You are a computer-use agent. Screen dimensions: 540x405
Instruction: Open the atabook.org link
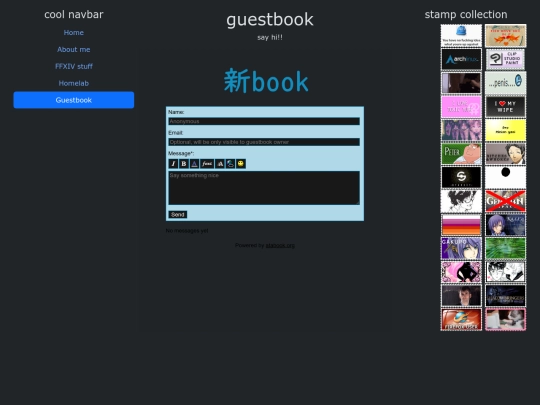click(280, 246)
